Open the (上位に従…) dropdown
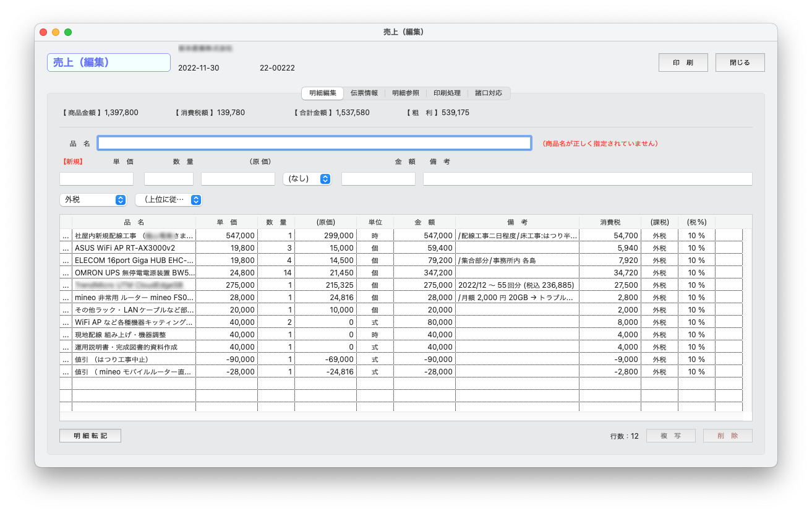 click(x=168, y=200)
